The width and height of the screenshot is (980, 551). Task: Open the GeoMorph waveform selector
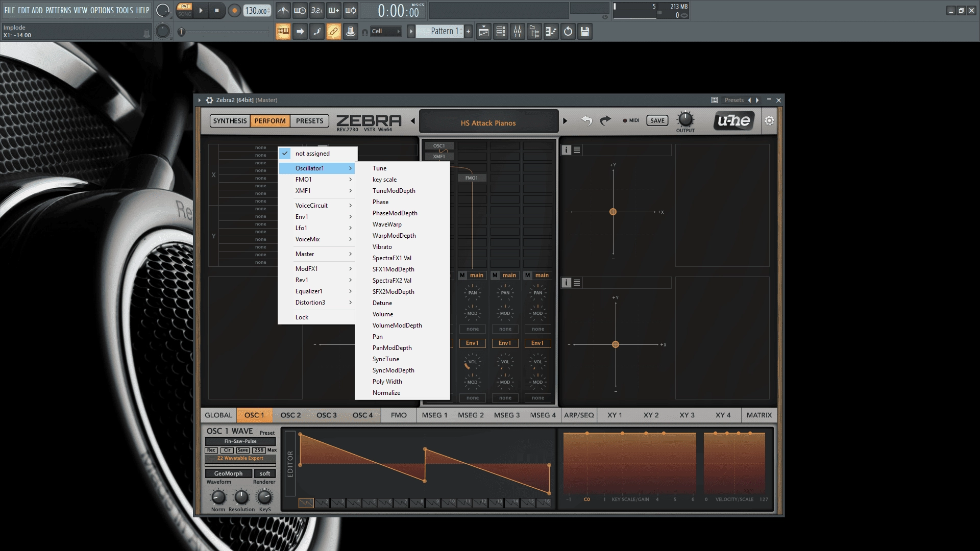coord(228,473)
